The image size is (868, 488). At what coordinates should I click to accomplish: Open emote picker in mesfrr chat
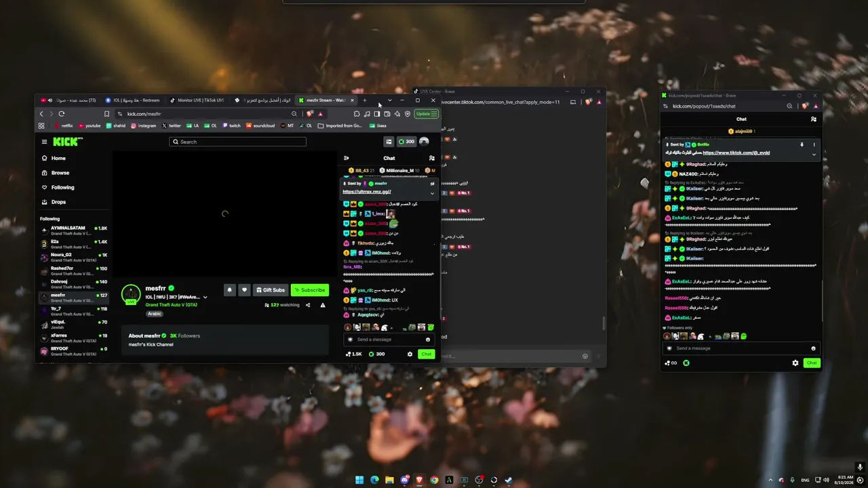(428, 340)
